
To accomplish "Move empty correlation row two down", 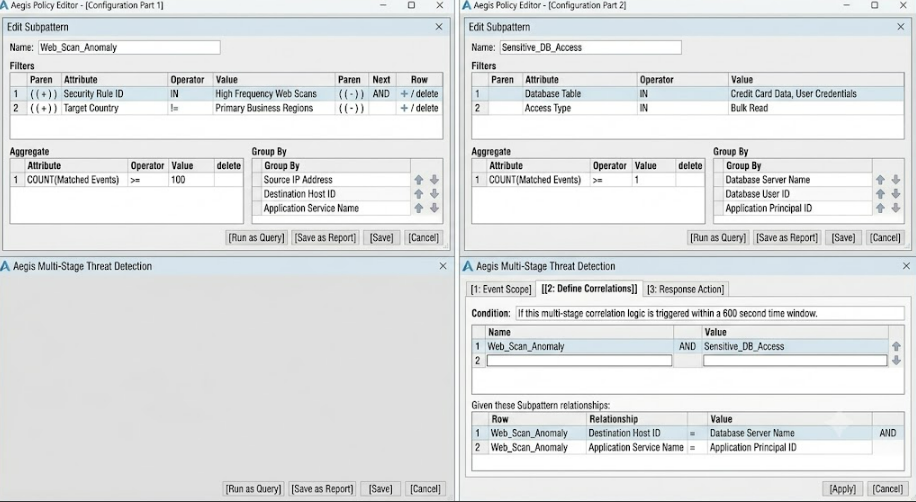I will click(x=896, y=361).
